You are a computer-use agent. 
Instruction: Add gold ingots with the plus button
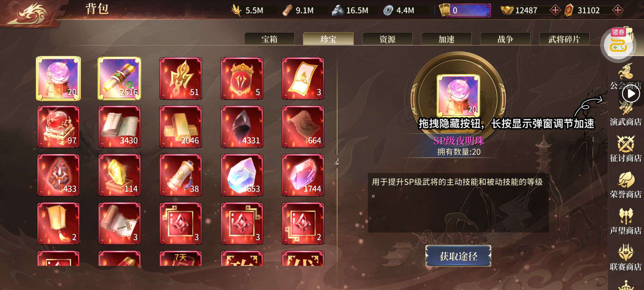tap(555, 10)
